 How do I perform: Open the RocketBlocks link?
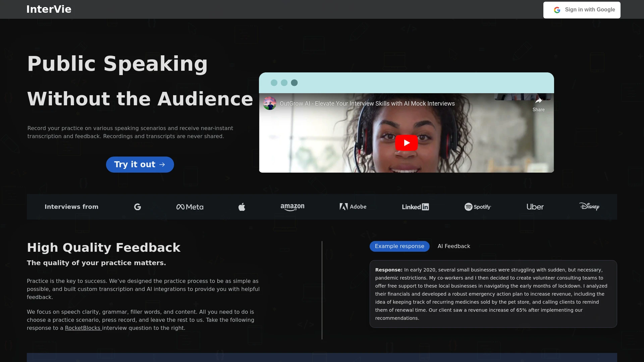83,328
